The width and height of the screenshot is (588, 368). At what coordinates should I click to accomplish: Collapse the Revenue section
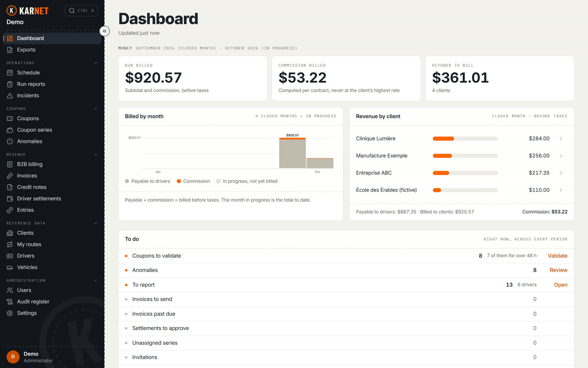tap(96, 155)
